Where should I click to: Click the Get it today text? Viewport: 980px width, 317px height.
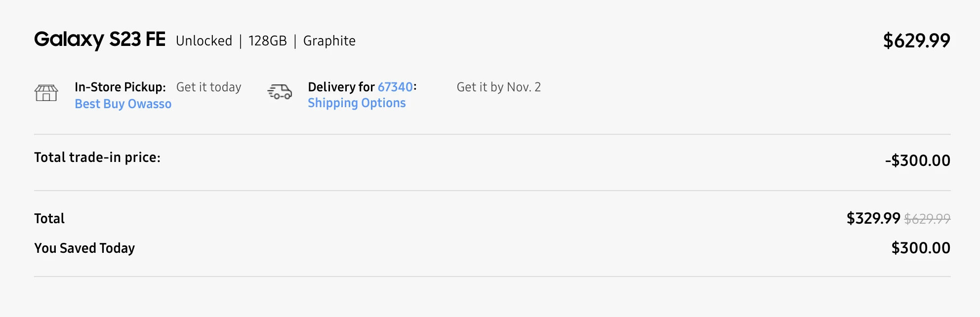click(209, 87)
